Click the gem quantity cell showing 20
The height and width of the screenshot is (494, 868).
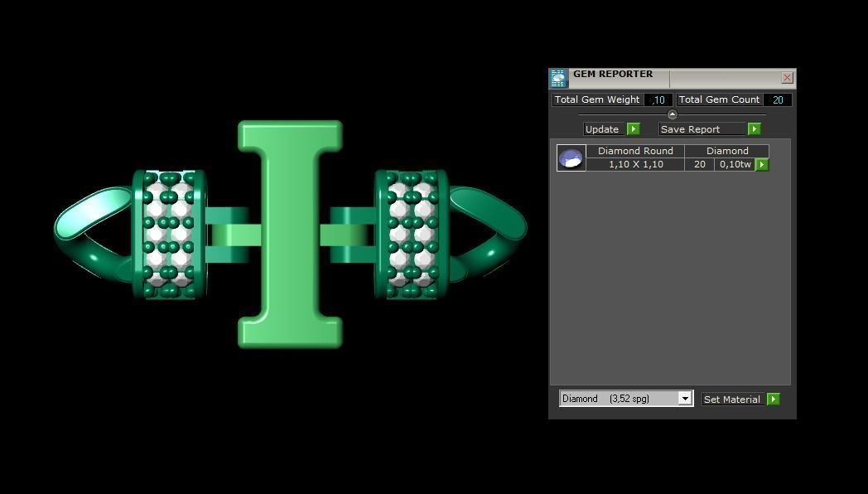[x=699, y=164]
